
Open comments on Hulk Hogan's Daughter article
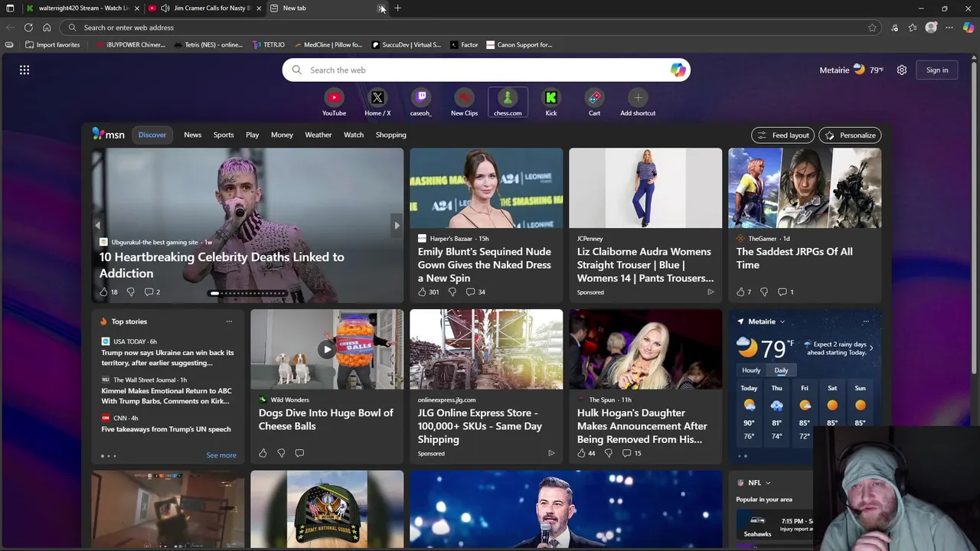click(632, 453)
